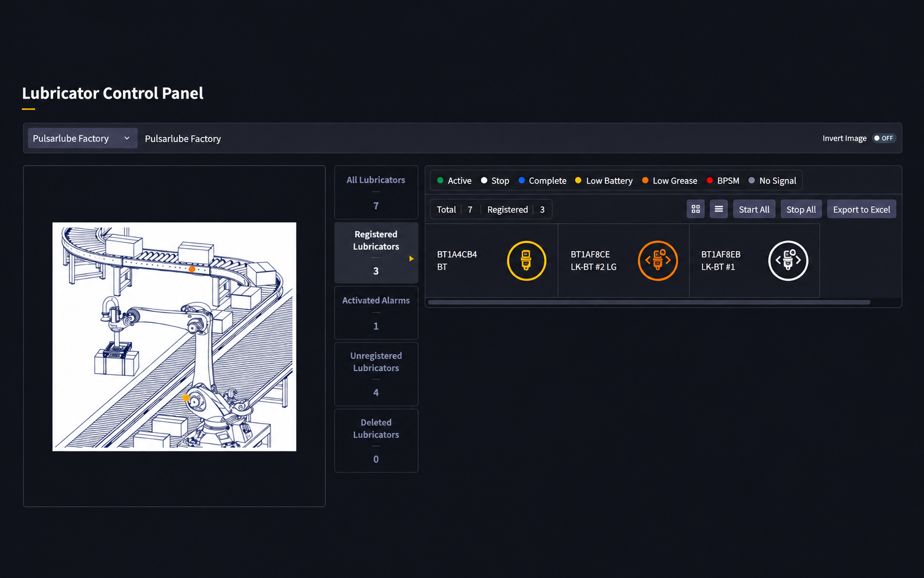
Task: Select the BT1AF8CE lubricator name
Action: point(590,255)
